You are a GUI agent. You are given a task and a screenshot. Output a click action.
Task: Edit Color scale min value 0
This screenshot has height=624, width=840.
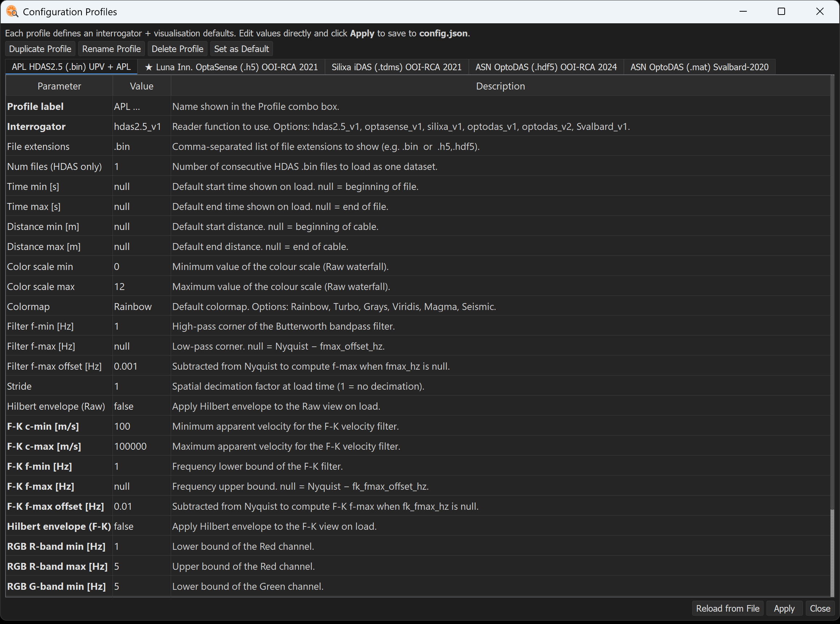coord(142,267)
